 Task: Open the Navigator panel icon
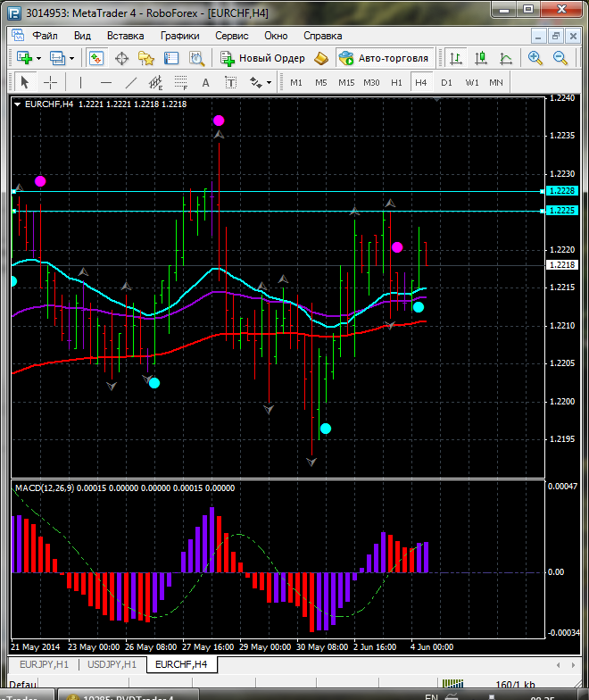click(146, 58)
